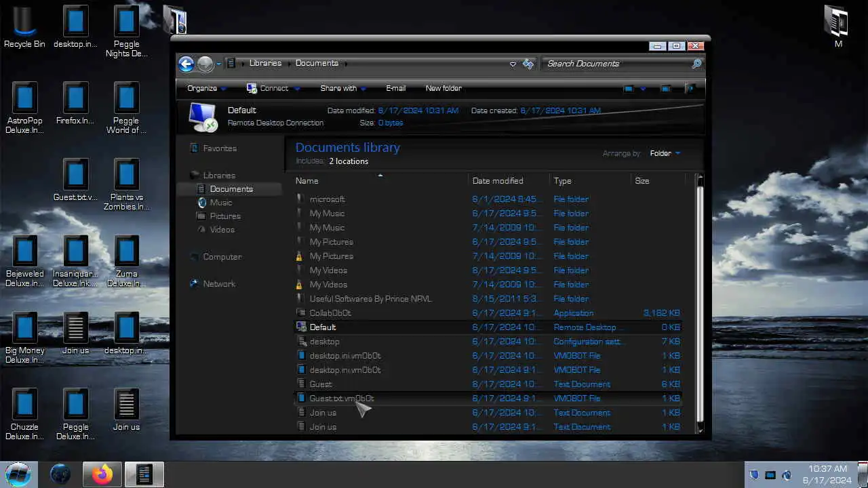This screenshot has width=868, height=488.
Task: Open the Connect toolbar menu
Action: tap(273, 88)
